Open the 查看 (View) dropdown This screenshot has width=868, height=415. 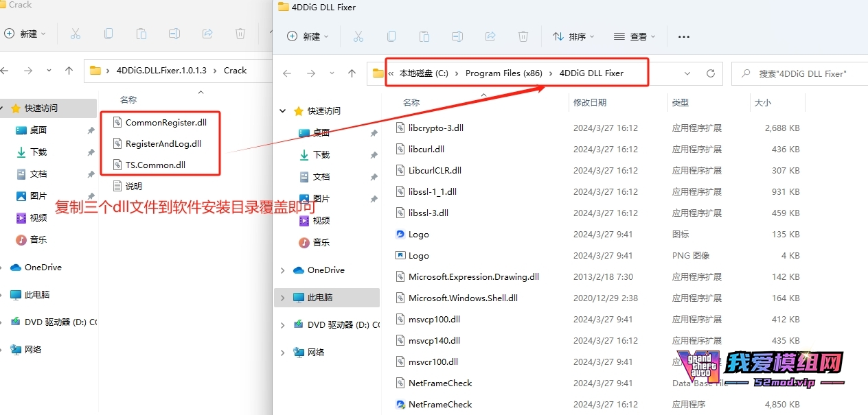point(635,36)
